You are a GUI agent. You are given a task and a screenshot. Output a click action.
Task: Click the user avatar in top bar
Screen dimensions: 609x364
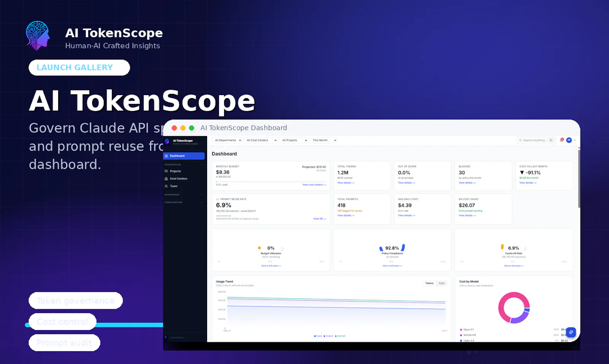pyautogui.click(x=569, y=140)
